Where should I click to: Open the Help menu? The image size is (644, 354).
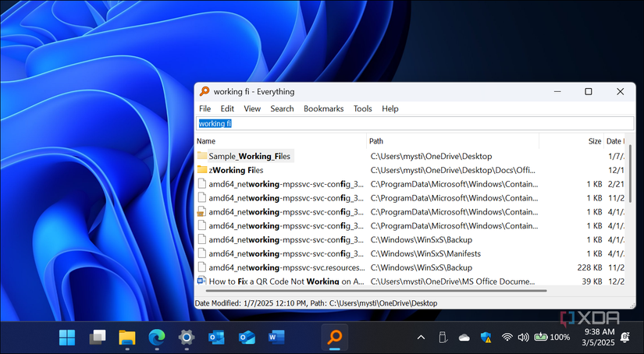[390, 108]
